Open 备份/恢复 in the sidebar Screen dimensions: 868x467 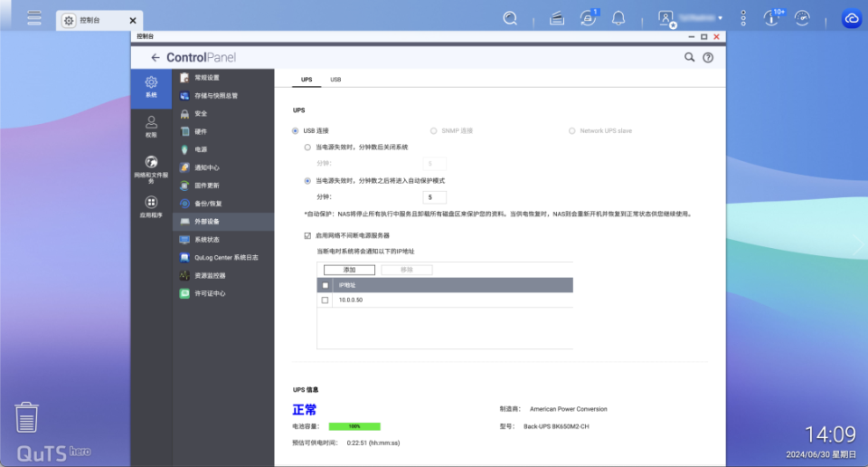pos(223,204)
